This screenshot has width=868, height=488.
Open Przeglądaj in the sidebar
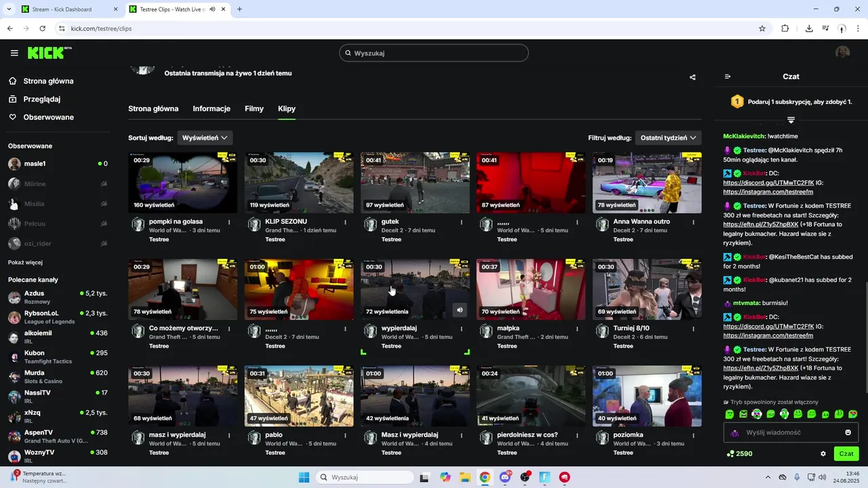tap(41, 99)
